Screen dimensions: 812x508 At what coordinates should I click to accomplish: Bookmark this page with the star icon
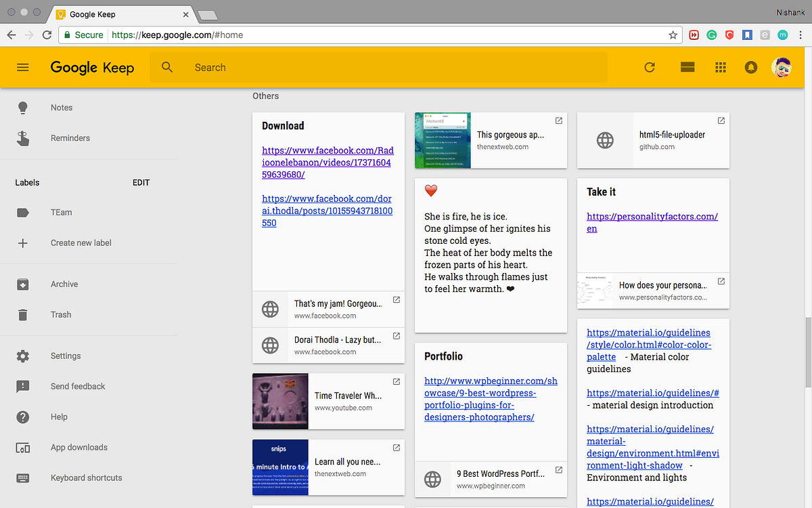click(x=673, y=35)
